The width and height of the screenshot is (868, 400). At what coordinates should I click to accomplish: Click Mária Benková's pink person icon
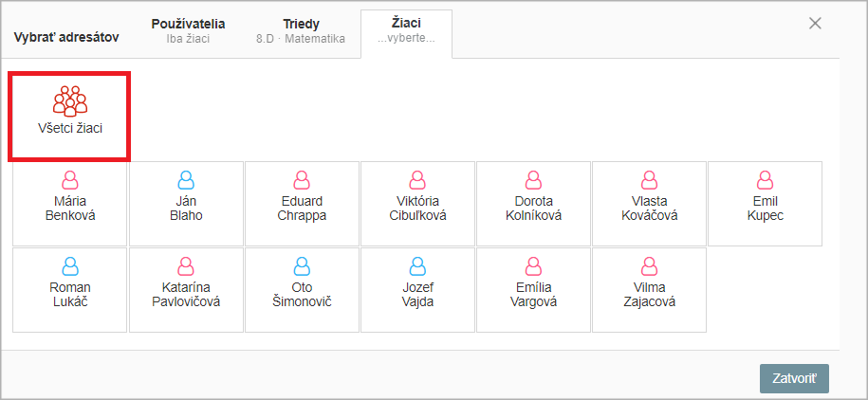pos(70,180)
